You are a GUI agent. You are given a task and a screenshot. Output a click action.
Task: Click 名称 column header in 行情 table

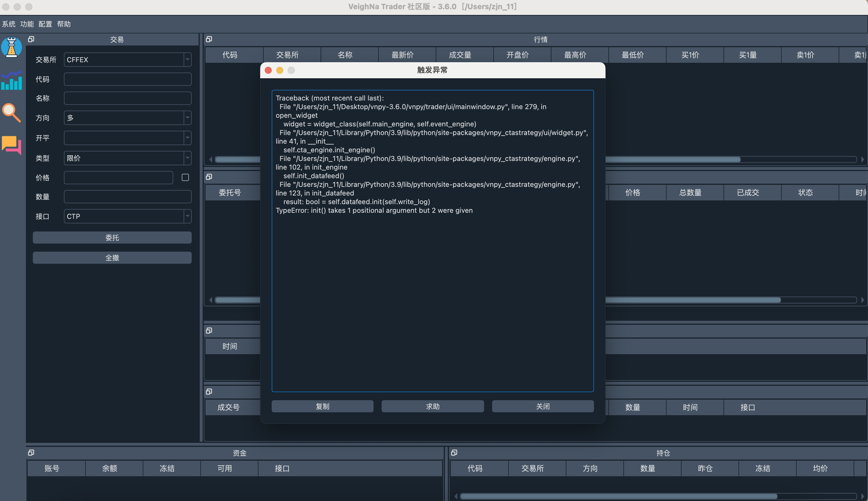345,55
